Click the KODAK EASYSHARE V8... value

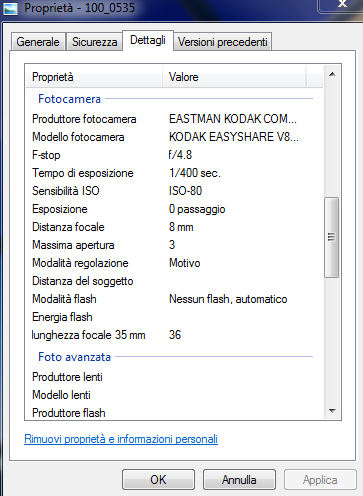coord(234,137)
